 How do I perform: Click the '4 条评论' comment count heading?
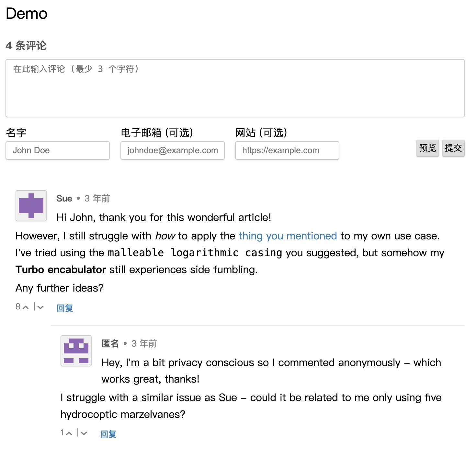point(26,46)
